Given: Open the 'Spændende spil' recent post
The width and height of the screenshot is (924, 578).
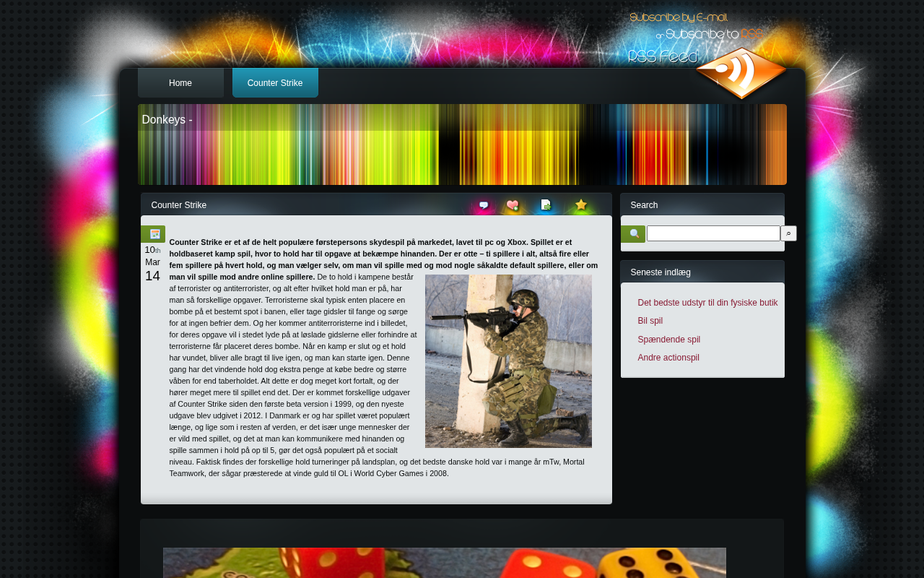Looking at the screenshot, I should tap(668, 340).
